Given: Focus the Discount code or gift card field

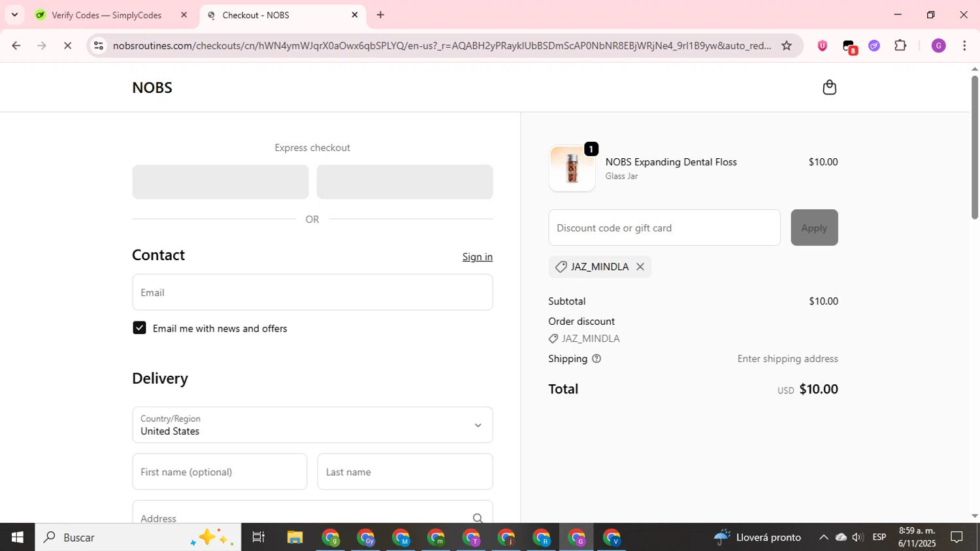Looking at the screenshot, I should point(664,227).
